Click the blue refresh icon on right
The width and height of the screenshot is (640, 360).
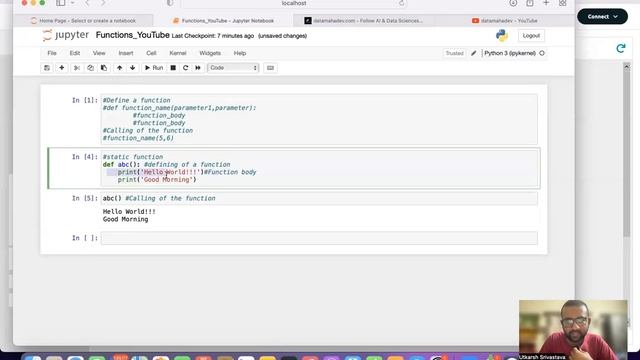620,48
